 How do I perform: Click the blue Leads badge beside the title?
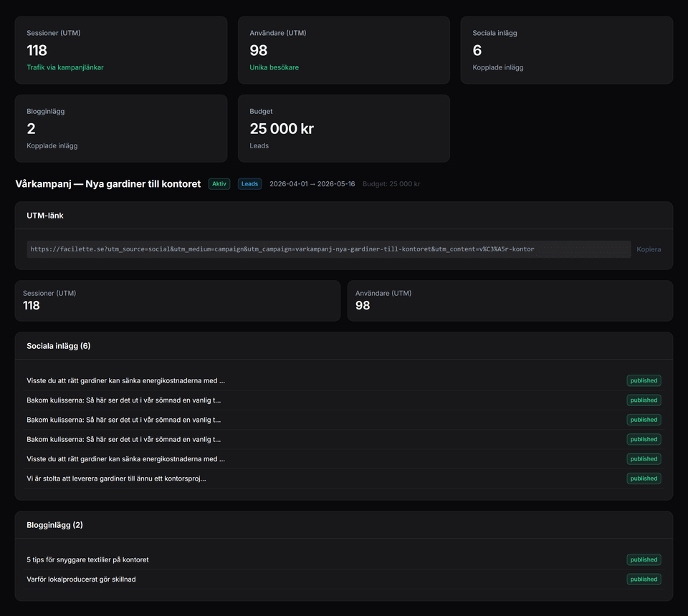[x=249, y=184]
